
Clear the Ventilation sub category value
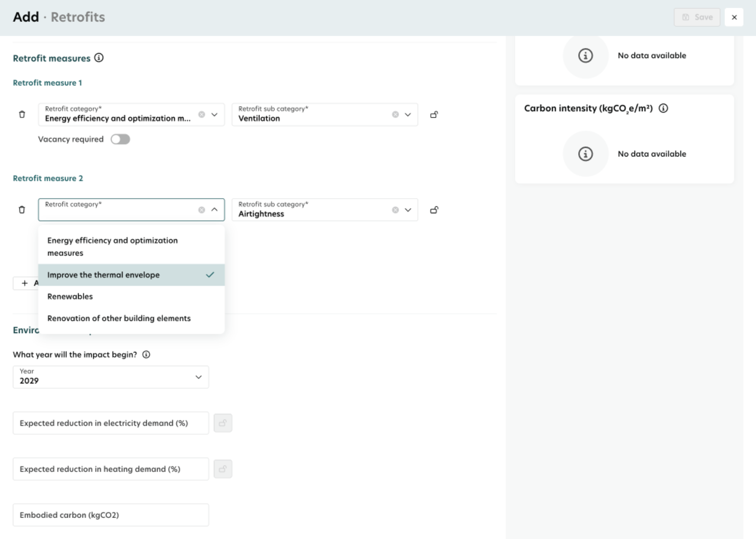(x=395, y=114)
